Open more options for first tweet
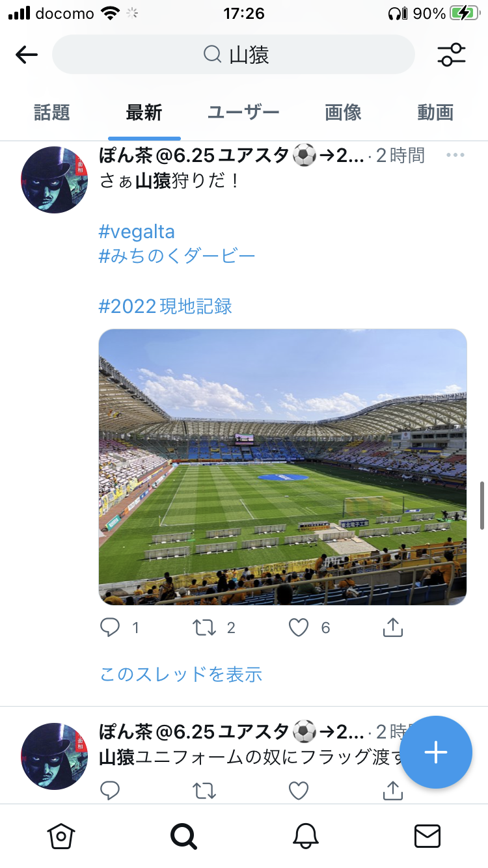Image resolution: width=488 pixels, height=868 pixels. click(455, 155)
